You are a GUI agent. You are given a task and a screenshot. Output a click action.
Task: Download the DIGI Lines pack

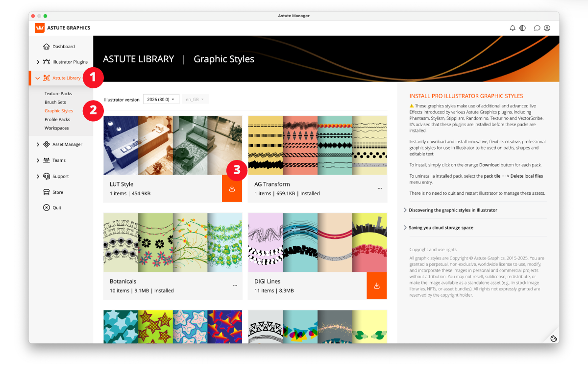tap(377, 286)
